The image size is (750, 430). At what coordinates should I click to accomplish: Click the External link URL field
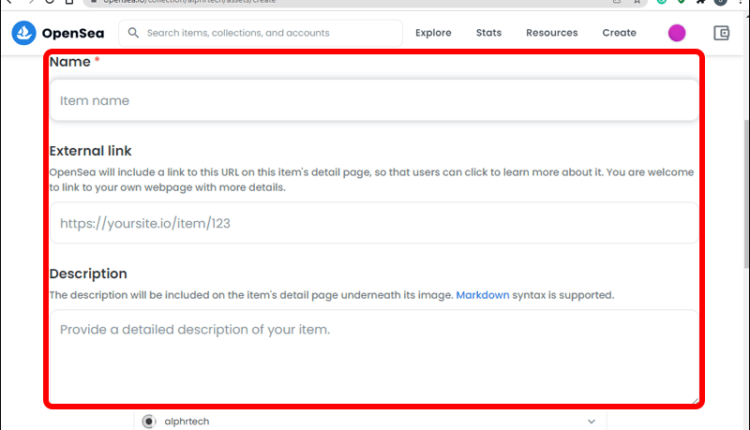374,223
